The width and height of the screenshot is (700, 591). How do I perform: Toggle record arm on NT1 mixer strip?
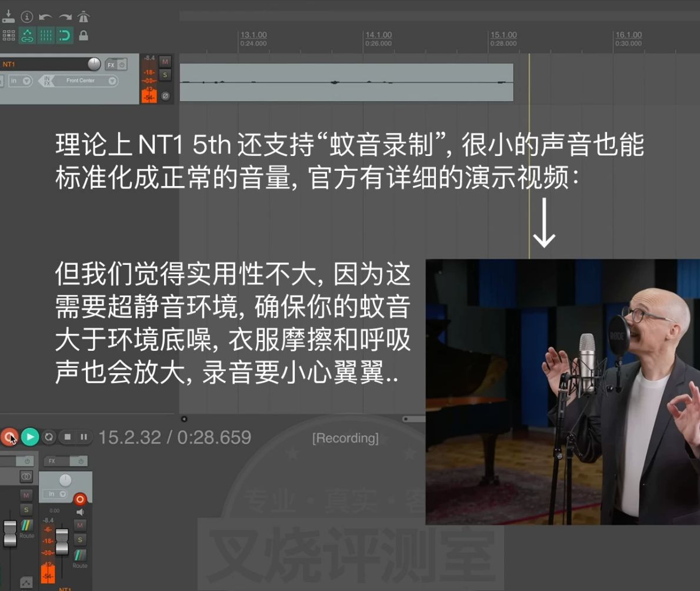tap(80, 499)
